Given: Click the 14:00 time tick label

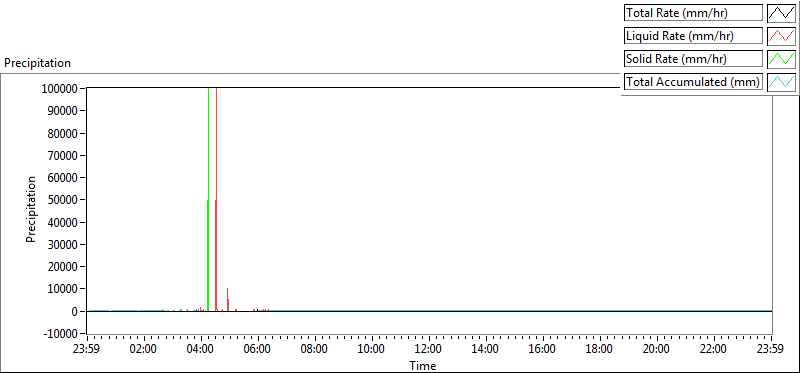Looking at the screenshot, I should pyautogui.click(x=486, y=350).
